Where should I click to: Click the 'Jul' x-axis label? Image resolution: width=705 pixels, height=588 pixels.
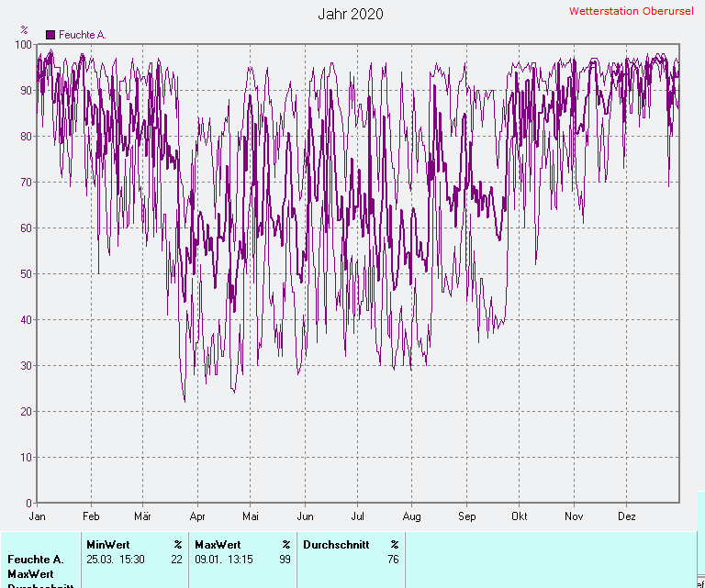(357, 516)
